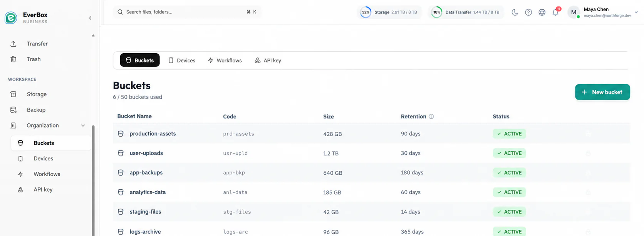Click the prd-assets code cell
Viewport: 644px width, 236px height.
click(239, 134)
